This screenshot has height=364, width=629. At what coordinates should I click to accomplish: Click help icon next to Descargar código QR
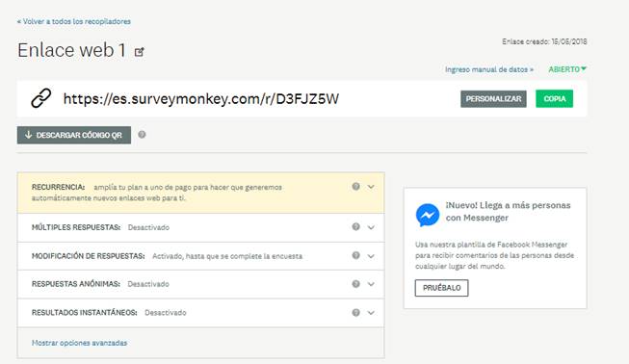coord(142,135)
